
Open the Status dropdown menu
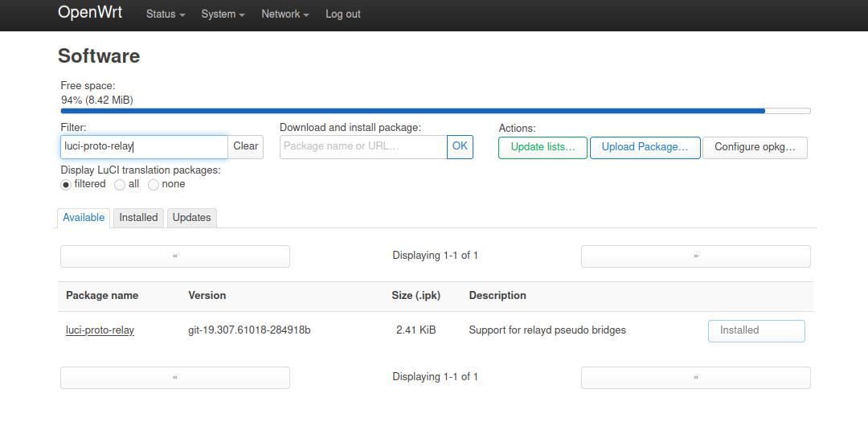pos(165,14)
